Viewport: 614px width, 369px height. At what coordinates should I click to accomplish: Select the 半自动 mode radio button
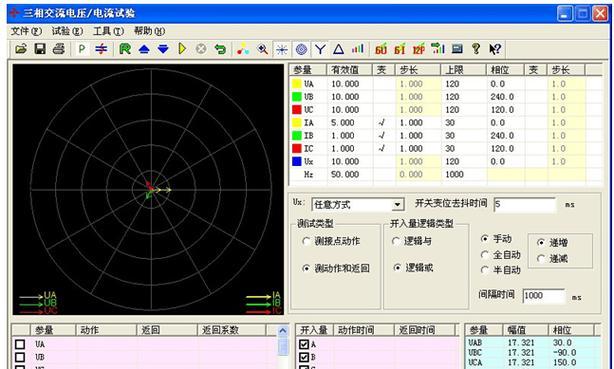coord(485,270)
